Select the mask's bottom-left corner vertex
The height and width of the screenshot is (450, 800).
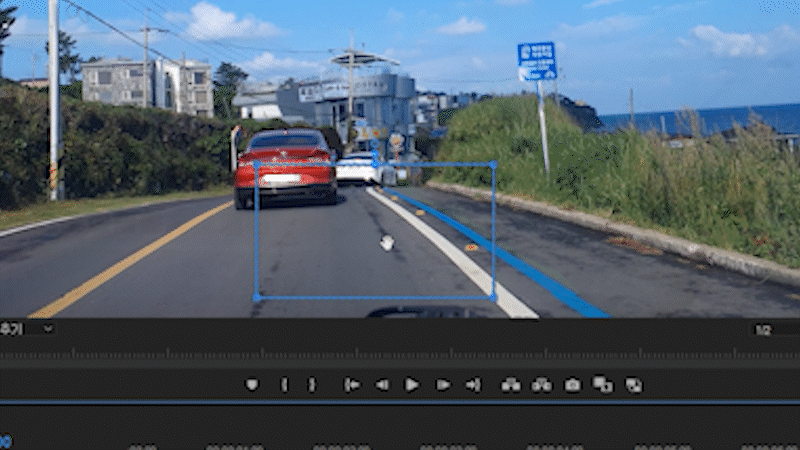pos(257,297)
